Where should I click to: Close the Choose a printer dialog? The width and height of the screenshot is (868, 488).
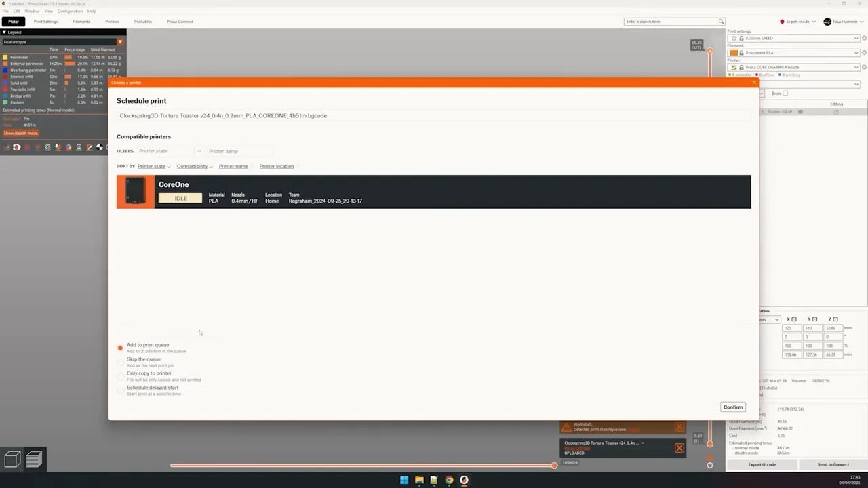point(754,82)
